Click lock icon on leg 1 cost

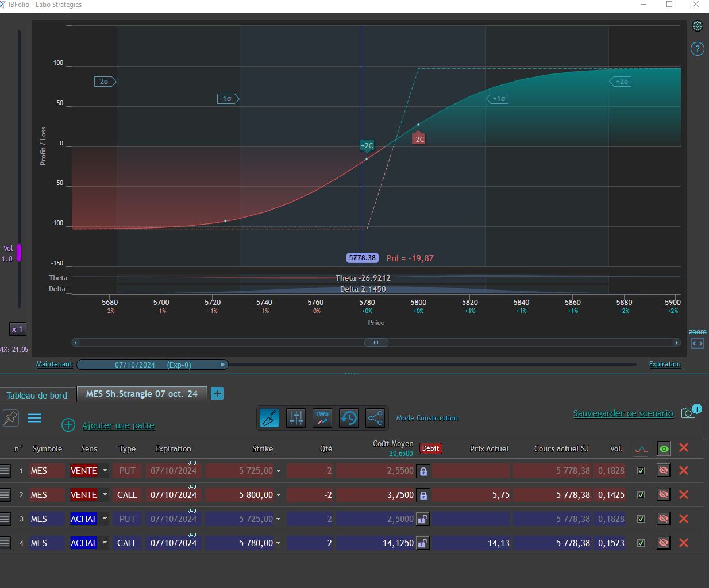pyautogui.click(x=423, y=471)
